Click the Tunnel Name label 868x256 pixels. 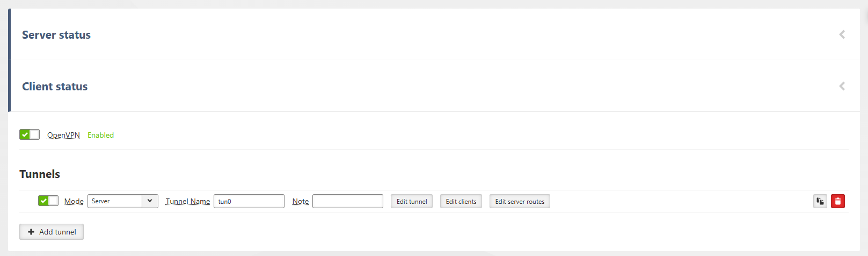click(187, 201)
